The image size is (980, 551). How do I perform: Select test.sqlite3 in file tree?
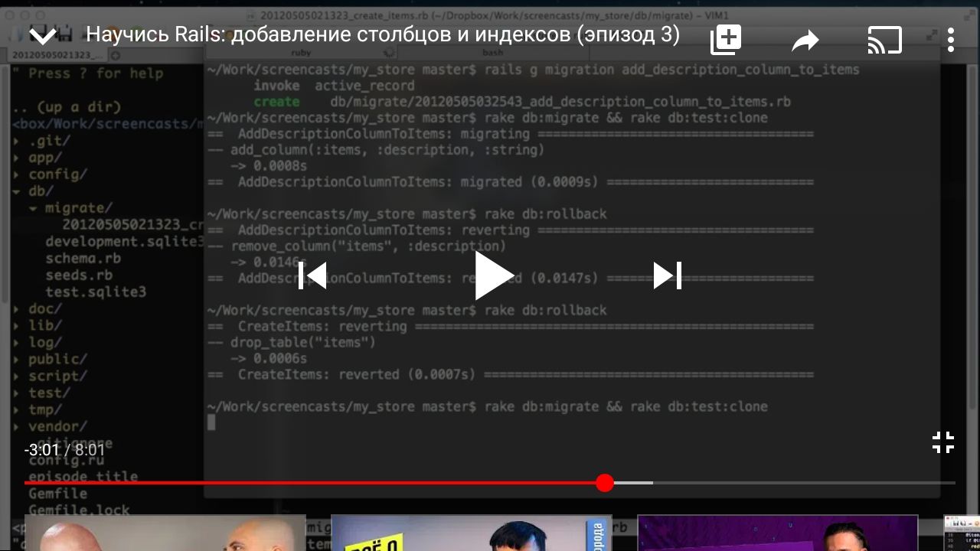[96, 292]
